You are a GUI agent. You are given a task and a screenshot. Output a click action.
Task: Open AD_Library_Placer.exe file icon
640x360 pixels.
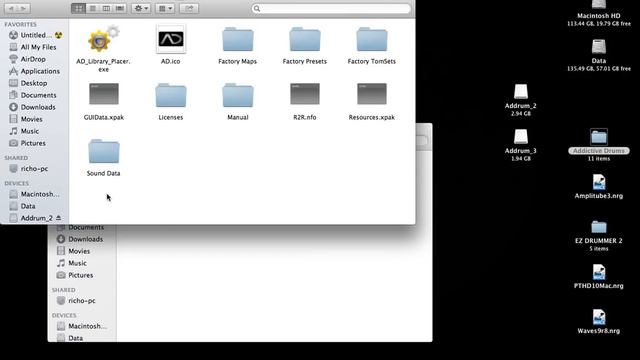pos(103,39)
